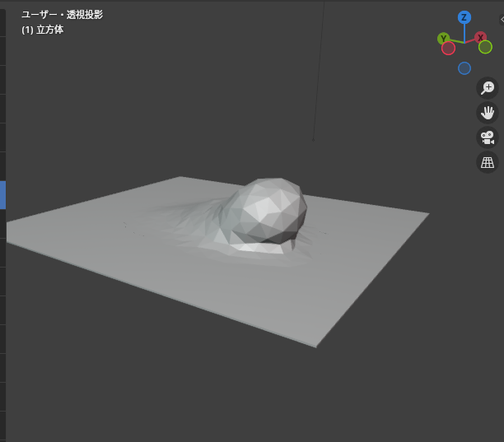
Task: Expand the sidebar via top-right edge arrow
Action: point(501,18)
